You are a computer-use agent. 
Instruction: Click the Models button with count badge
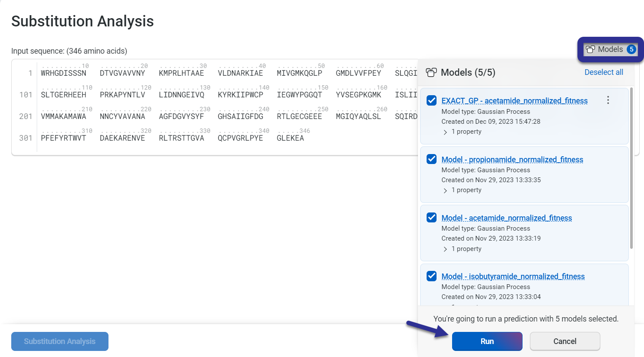[x=610, y=49]
